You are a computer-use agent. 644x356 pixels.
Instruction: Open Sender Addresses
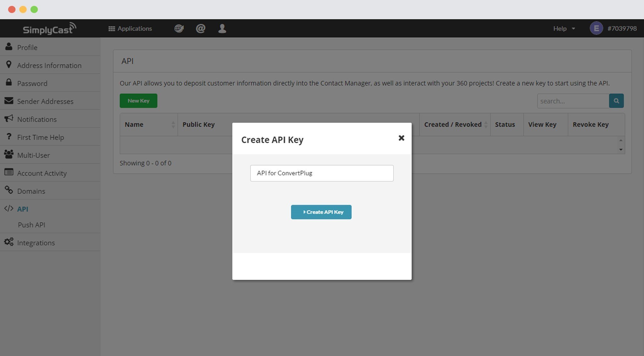[50, 101]
